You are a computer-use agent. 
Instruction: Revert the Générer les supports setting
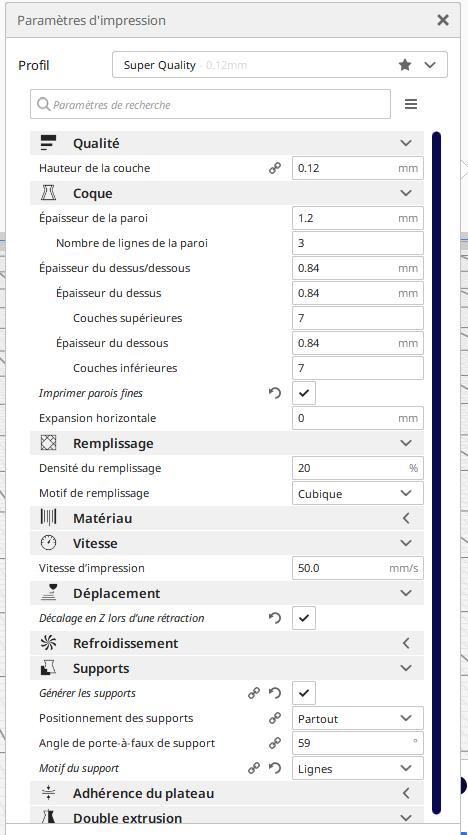click(275, 693)
